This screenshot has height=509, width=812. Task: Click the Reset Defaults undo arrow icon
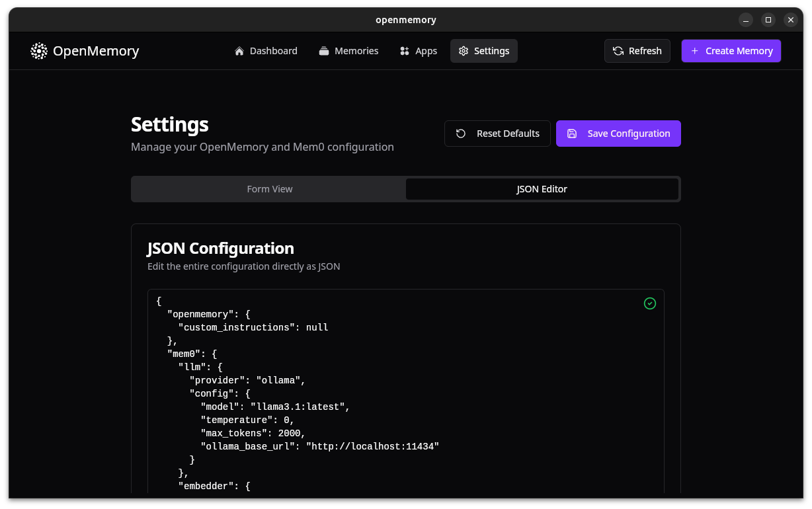click(461, 134)
